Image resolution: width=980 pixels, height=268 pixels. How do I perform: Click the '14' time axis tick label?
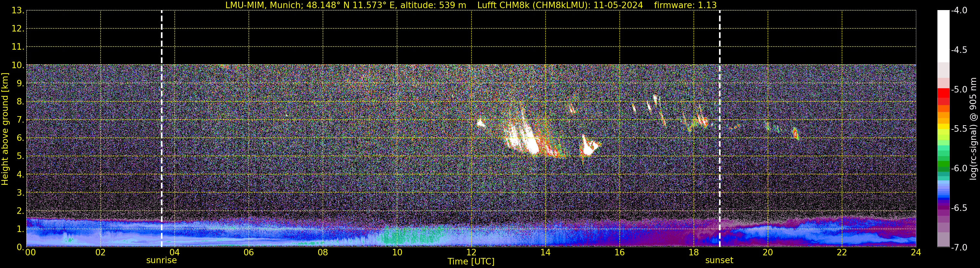[x=545, y=252]
